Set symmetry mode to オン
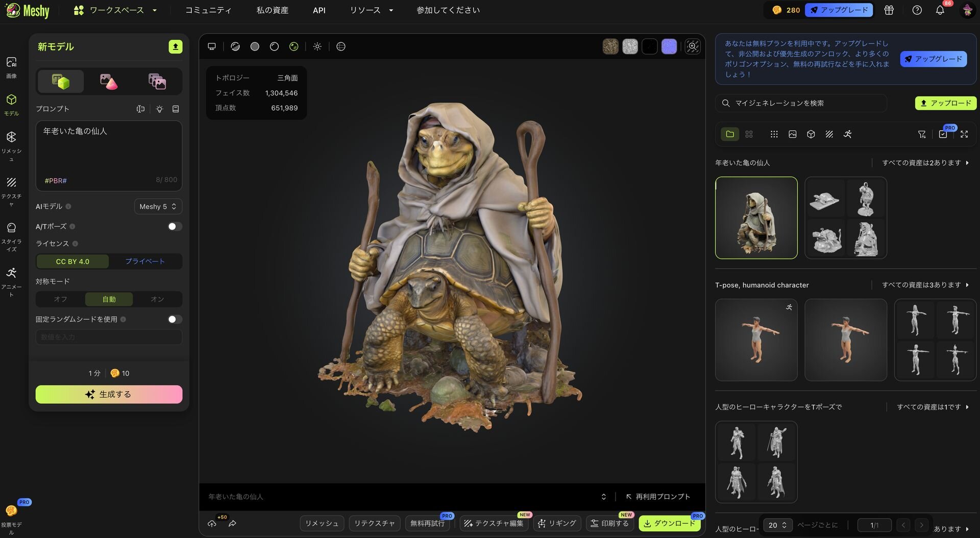This screenshot has width=980, height=538. click(x=157, y=299)
